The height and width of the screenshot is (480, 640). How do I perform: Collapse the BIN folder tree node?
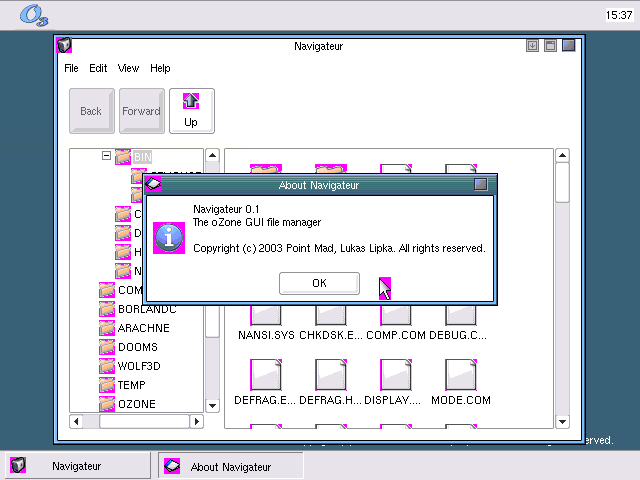pyautogui.click(x=106, y=156)
